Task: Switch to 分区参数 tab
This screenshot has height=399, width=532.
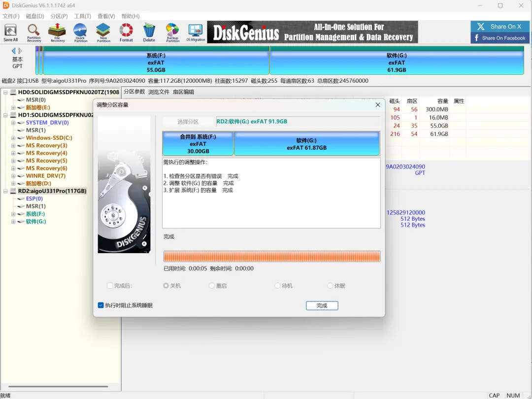Action: 134,92
